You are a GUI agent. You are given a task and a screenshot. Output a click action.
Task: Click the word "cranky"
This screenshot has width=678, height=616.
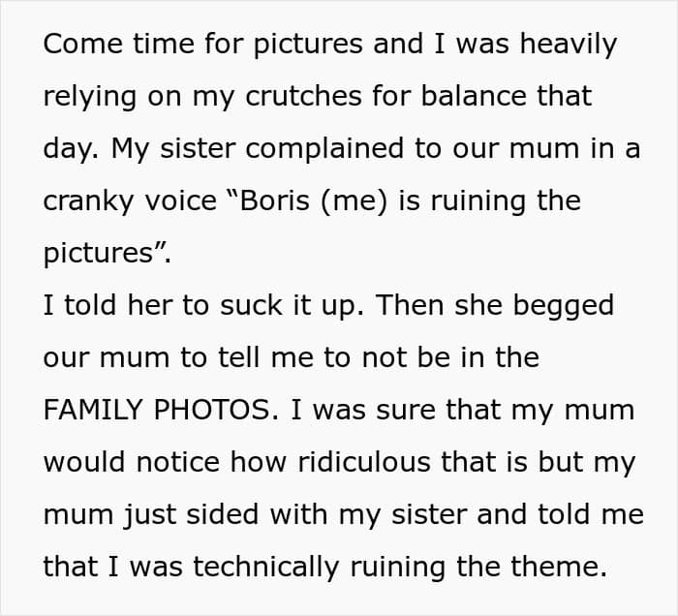click(x=89, y=201)
